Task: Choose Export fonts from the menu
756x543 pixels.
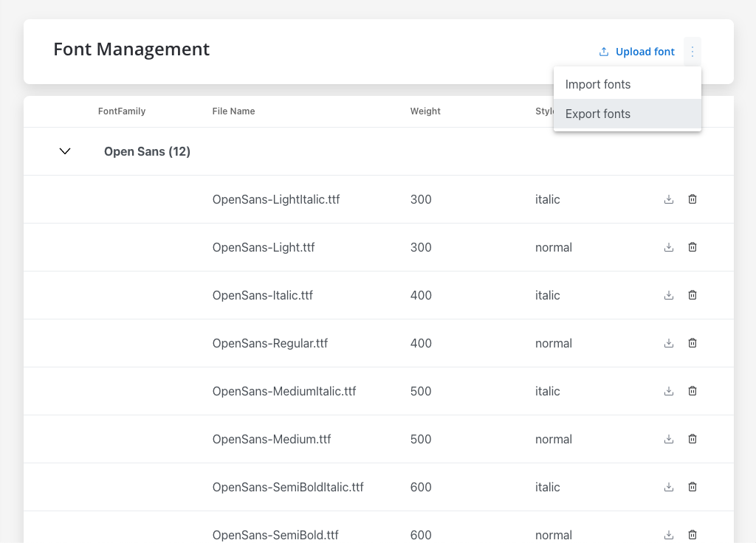Action: coord(628,114)
